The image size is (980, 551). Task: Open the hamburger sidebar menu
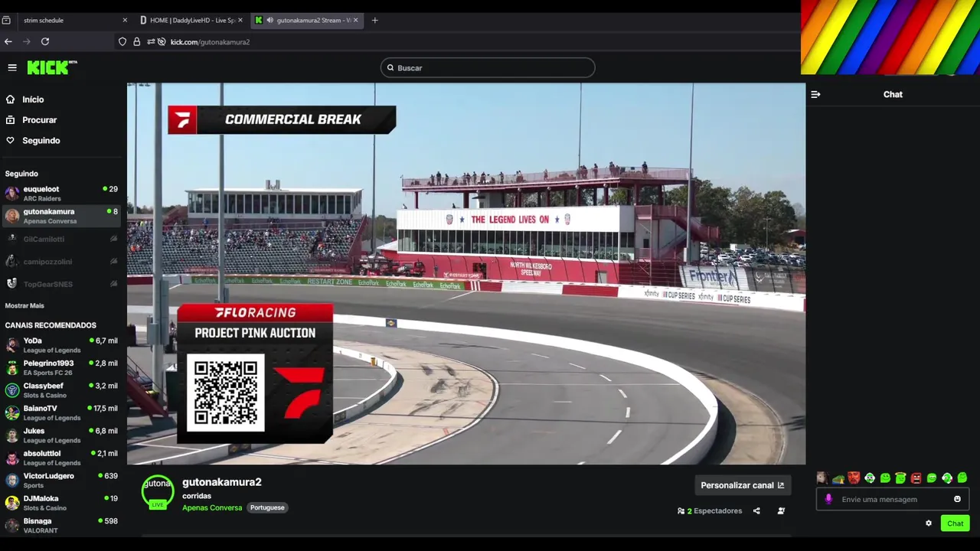pyautogui.click(x=12, y=68)
